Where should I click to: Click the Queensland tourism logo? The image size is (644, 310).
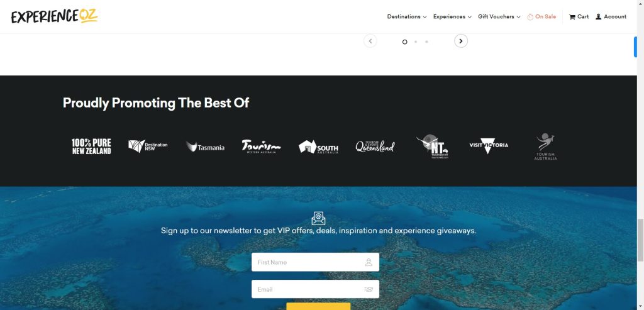point(375,146)
